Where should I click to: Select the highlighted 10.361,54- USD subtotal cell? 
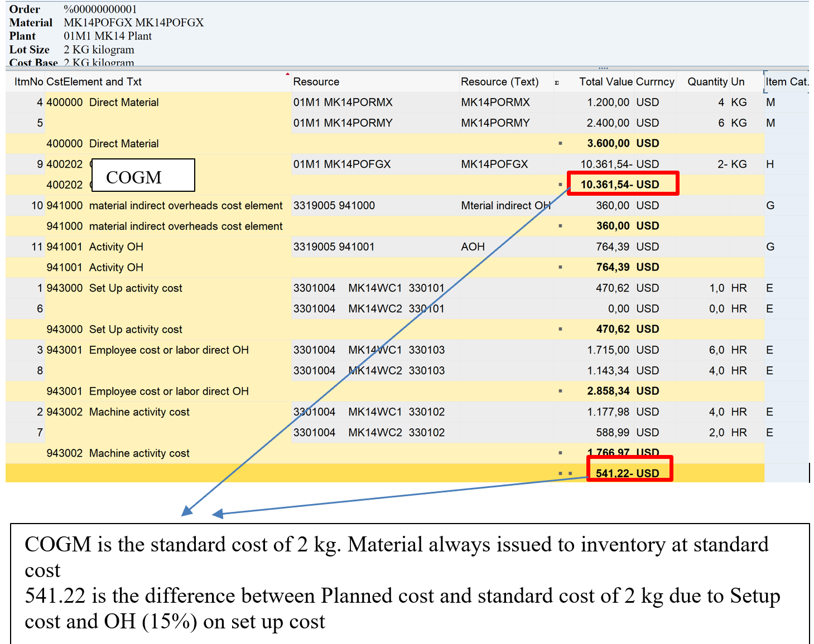[x=622, y=184]
